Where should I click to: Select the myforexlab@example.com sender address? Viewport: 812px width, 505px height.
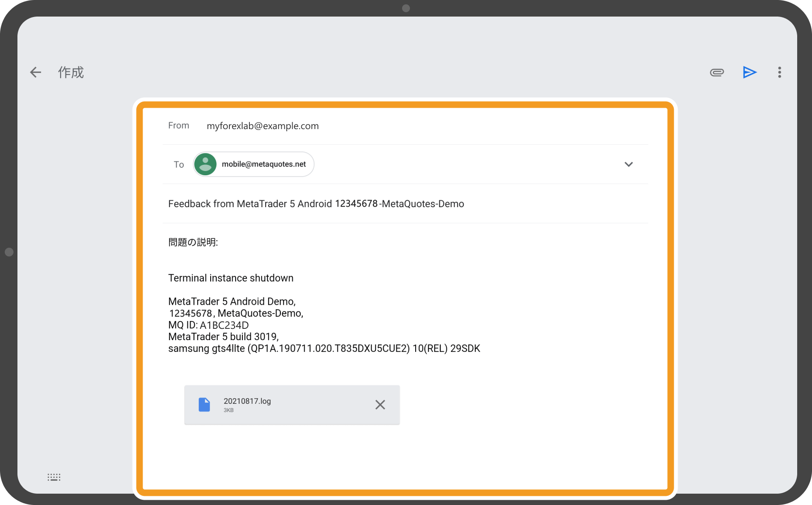[263, 126]
